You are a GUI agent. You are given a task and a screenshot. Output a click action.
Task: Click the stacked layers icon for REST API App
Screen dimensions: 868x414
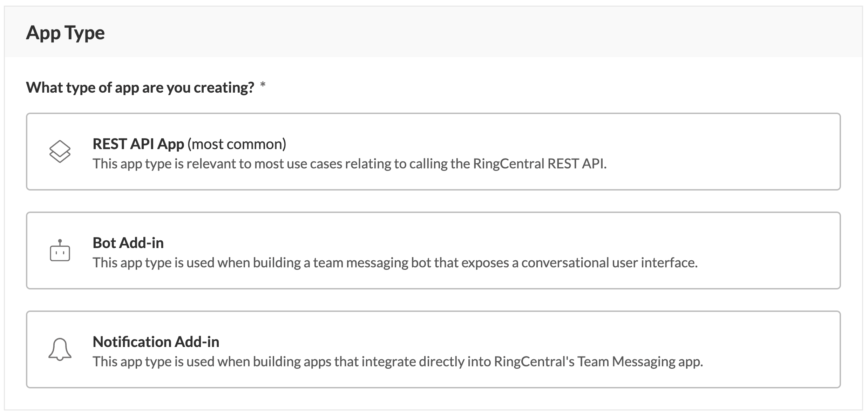pyautogui.click(x=60, y=152)
